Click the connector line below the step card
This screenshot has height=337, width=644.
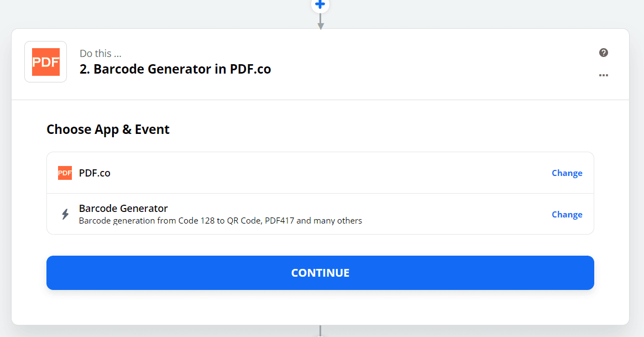tap(320, 331)
